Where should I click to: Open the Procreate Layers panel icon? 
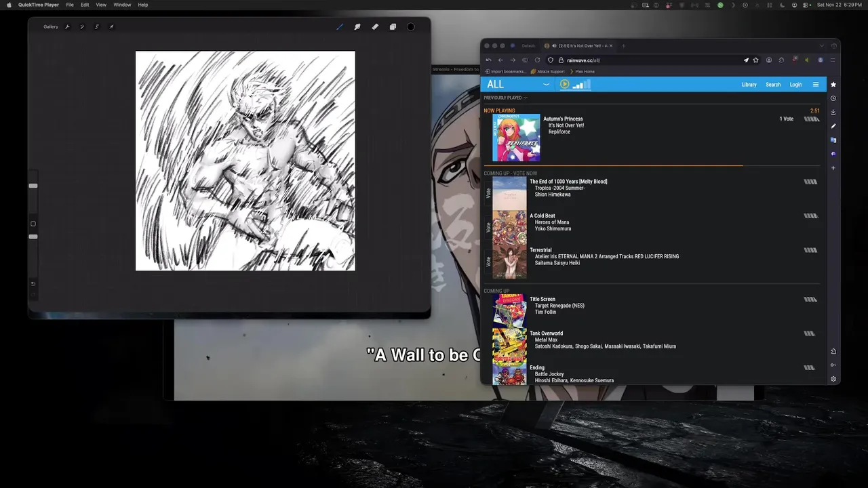[x=393, y=27]
